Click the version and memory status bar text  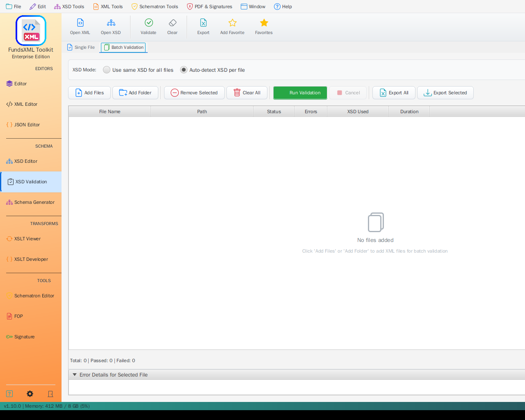tap(47, 406)
